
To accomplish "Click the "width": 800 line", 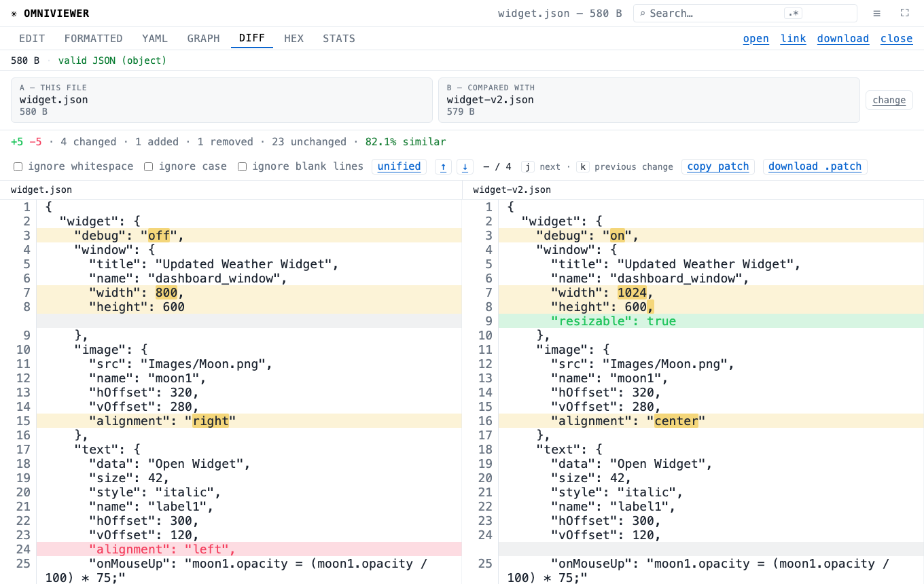I will point(249,293).
